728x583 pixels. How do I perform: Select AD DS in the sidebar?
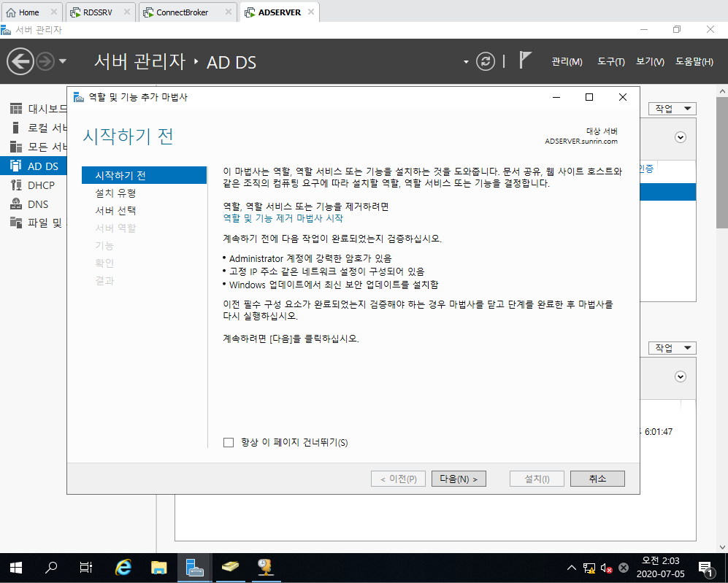[x=34, y=166]
